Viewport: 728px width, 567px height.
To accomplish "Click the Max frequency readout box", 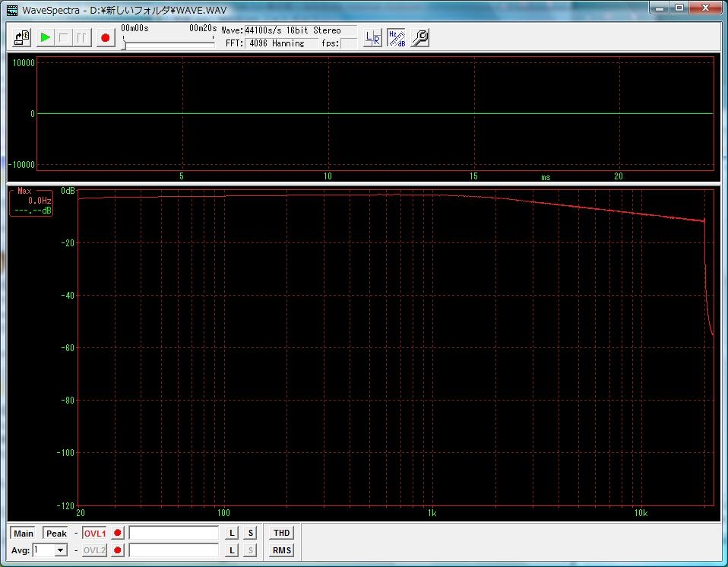I will [31, 202].
